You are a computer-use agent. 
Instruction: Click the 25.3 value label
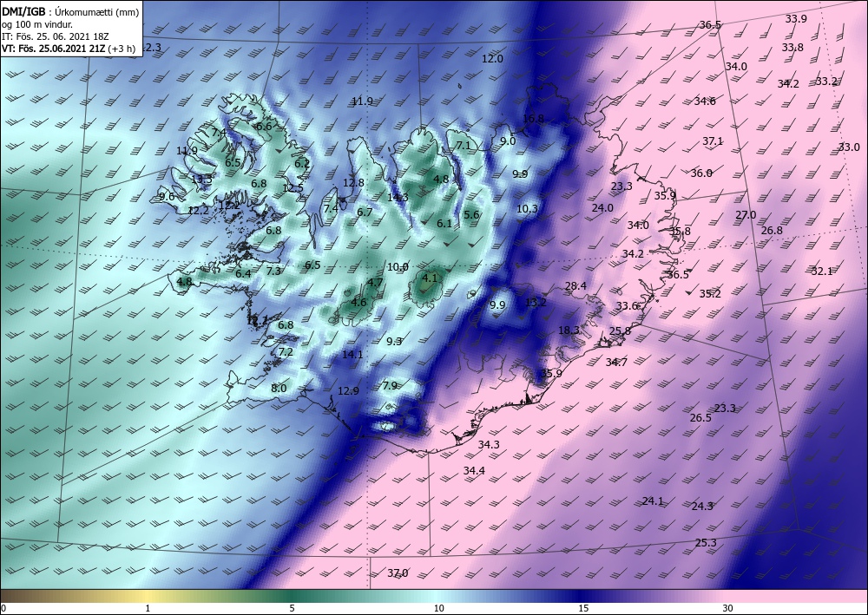point(705,543)
